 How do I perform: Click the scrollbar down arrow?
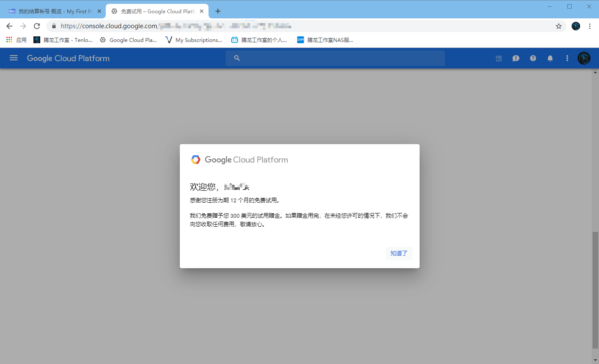point(596,360)
